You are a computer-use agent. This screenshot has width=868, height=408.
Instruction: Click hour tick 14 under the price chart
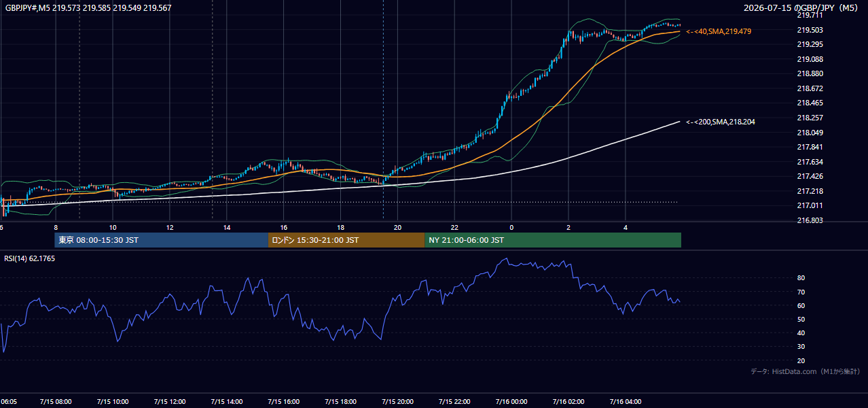(x=227, y=228)
